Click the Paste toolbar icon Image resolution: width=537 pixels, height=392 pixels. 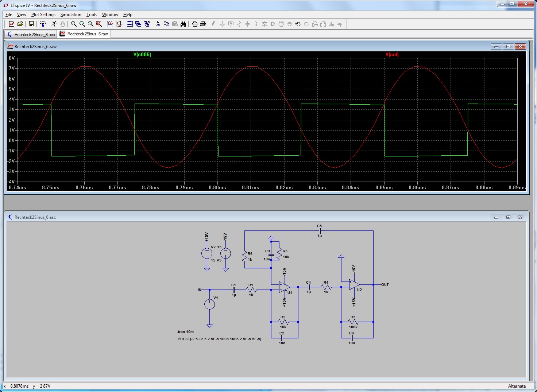pos(175,24)
